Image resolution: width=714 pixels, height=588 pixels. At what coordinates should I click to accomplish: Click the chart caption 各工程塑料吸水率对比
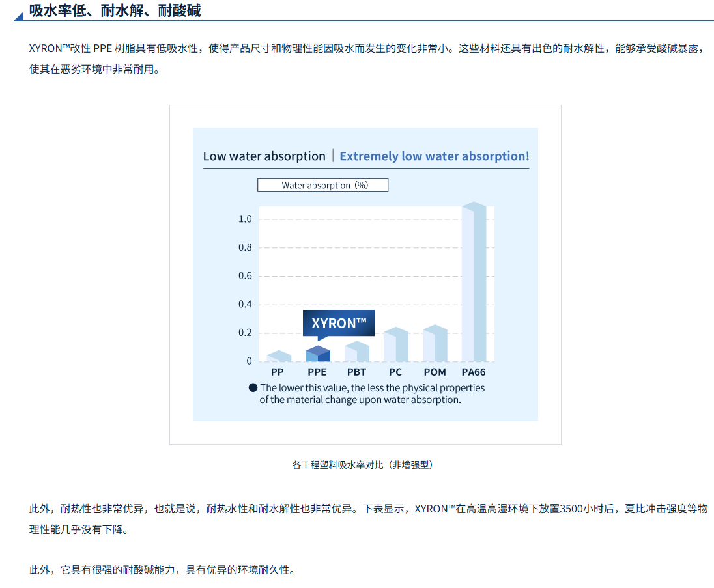(x=363, y=464)
